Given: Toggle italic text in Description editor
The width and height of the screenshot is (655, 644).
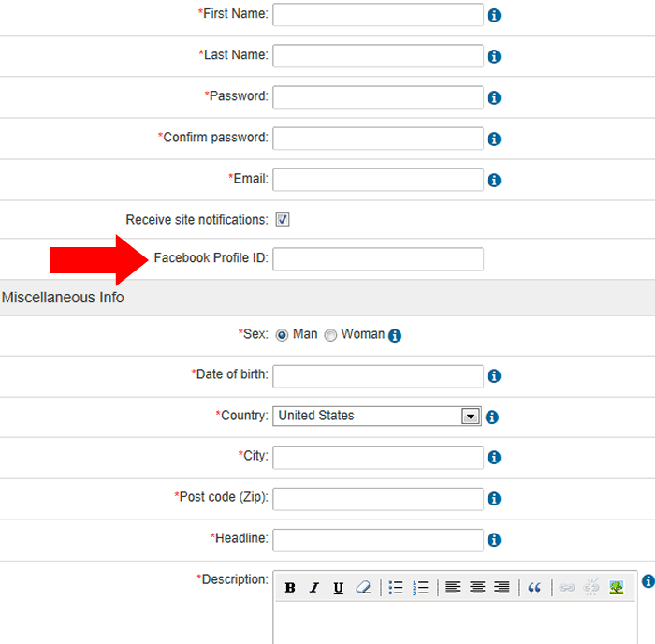Looking at the screenshot, I should [314, 588].
